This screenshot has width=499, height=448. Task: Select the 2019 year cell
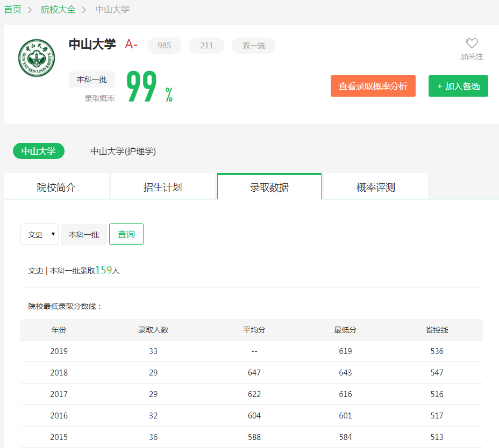pos(59,351)
